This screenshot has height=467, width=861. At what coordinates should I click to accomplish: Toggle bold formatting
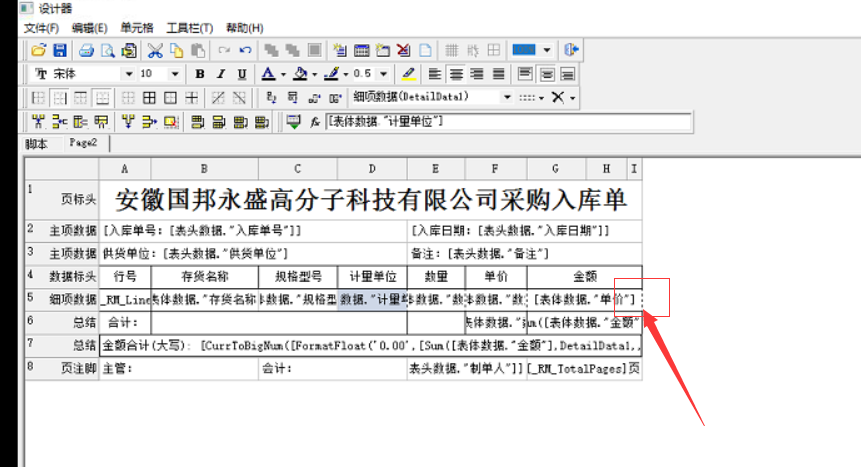pos(200,74)
